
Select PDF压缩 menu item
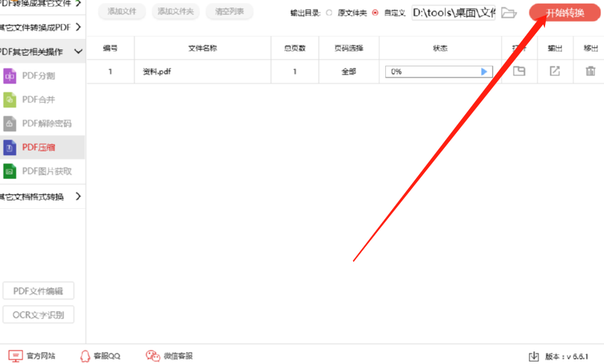pyautogui.click(x=43, y=148)
